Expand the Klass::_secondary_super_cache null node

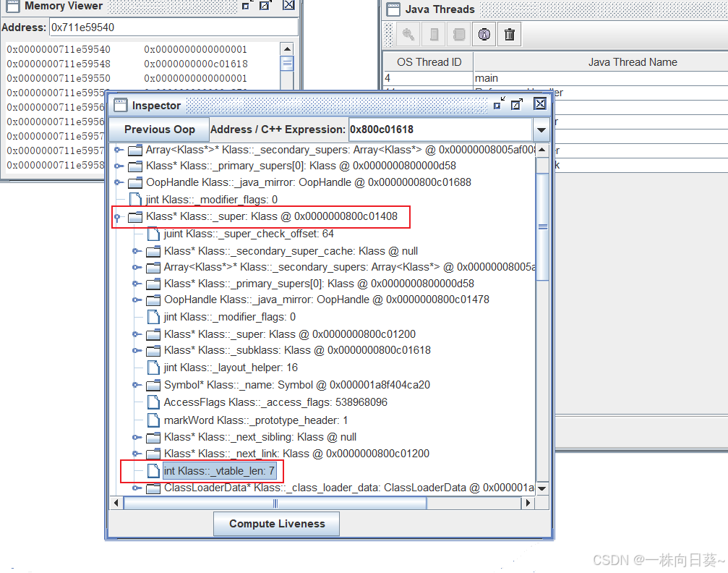(x=137, y=252)
